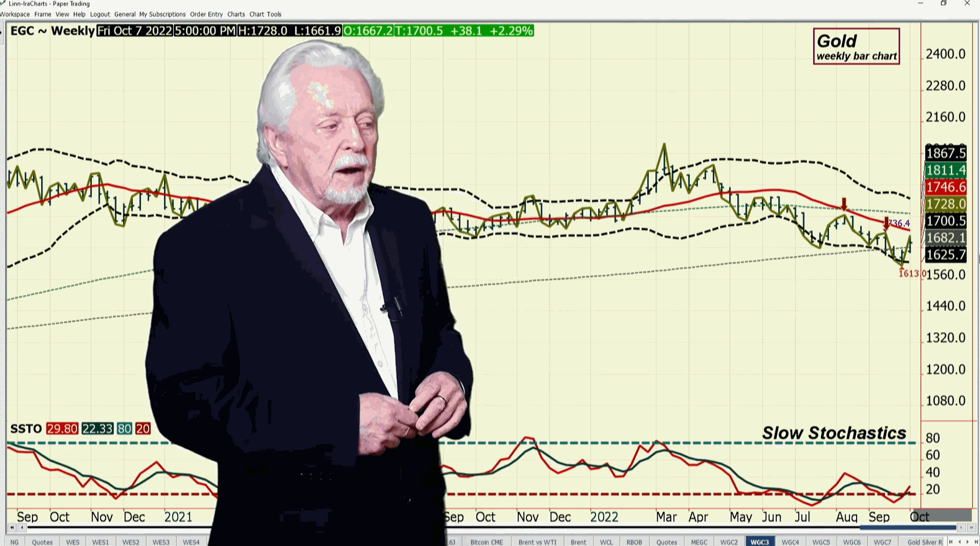The width and height of the screenshot is (980, 546).
Task: Click the Gold weekly bar chart label box
Action: (857, 46)
